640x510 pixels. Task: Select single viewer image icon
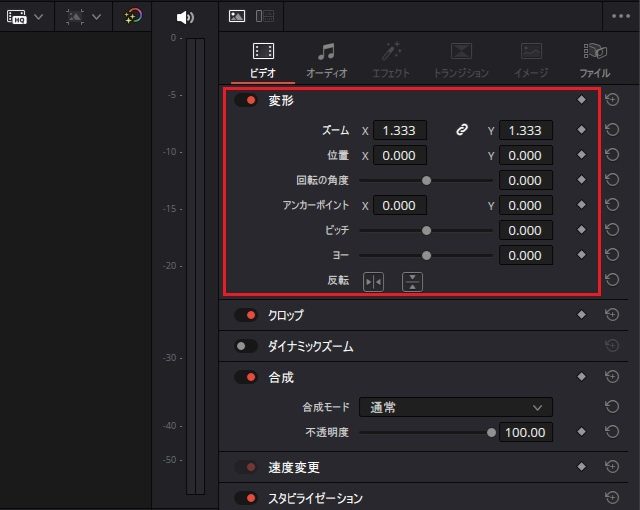[237, 16]
